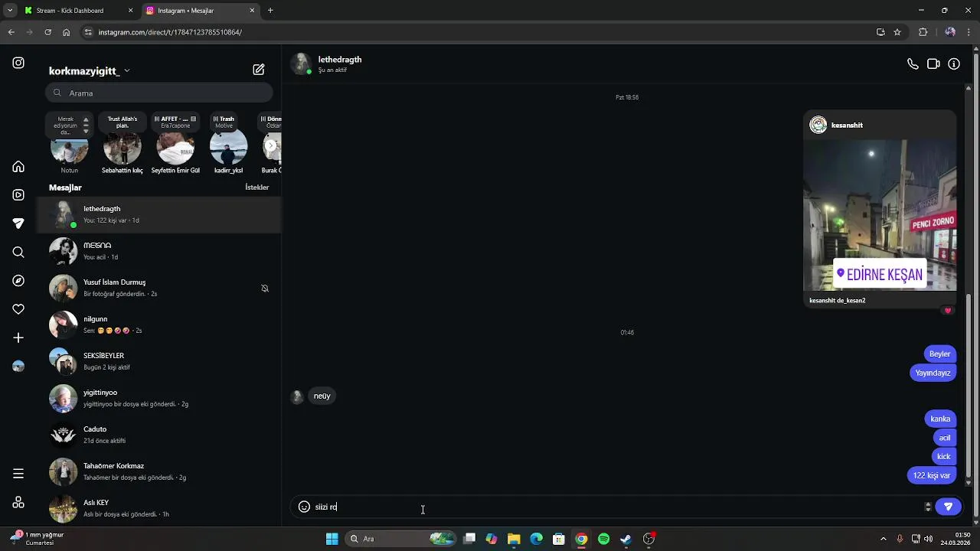This screenshot has width=980, height=551.
Task: Open nilgunn conversation
Action: point(159,324)
